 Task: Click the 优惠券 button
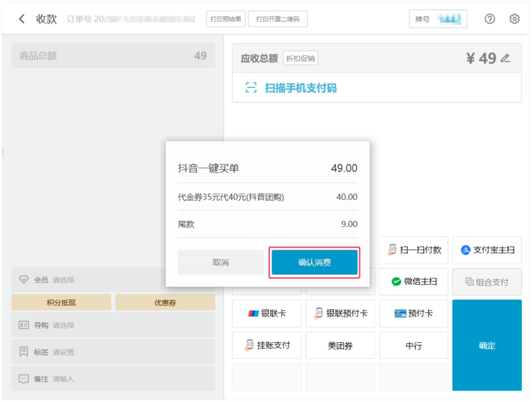[x=165, y=302]
